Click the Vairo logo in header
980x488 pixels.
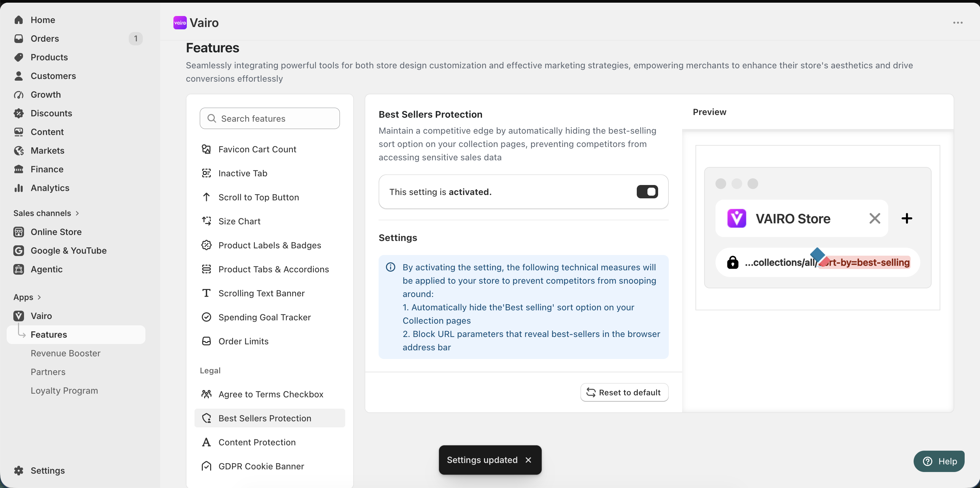point(180,23)
